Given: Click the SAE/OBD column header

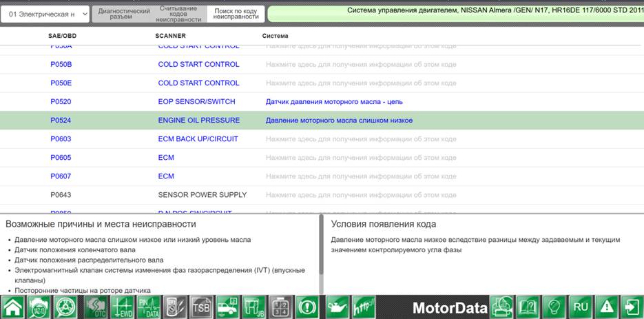Looking at the screenshot, I should (63, 37).
